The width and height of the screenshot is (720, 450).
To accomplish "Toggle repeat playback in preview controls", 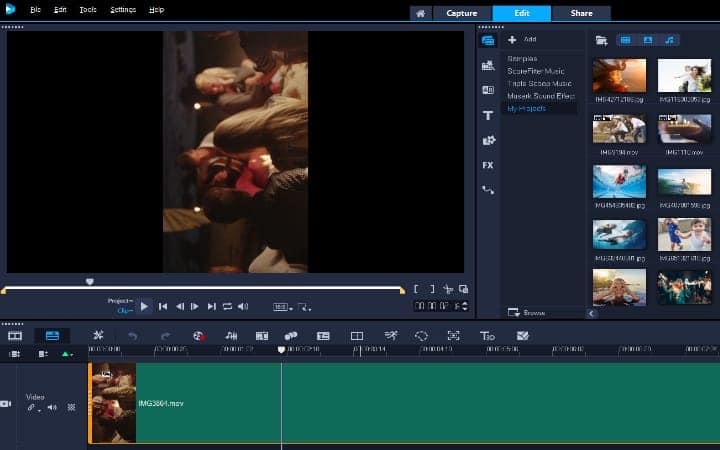I will 227,306.
